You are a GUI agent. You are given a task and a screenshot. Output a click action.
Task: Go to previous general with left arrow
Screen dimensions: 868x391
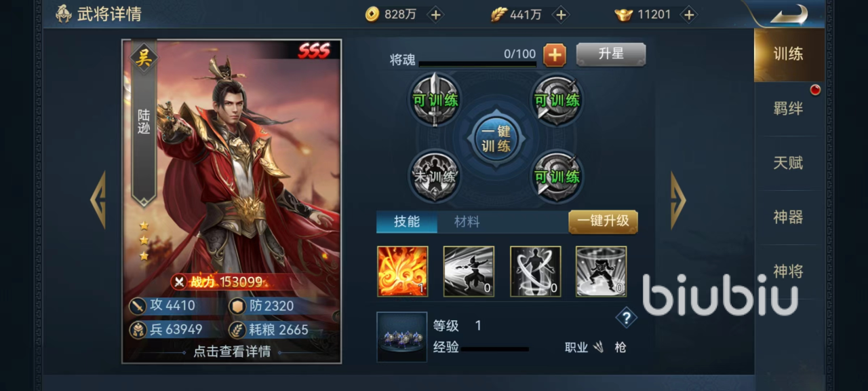pos(98,200)
